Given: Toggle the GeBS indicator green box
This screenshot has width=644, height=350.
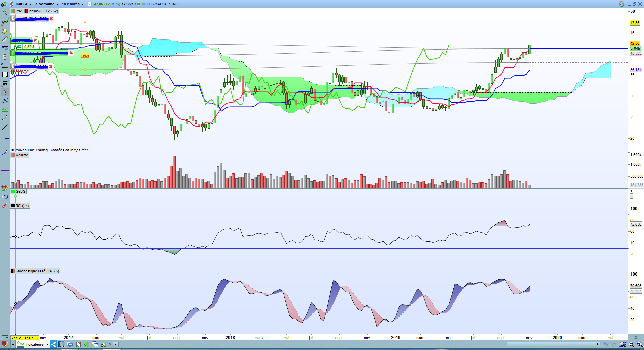Looking at the screenshot, I should pos(13,191).
